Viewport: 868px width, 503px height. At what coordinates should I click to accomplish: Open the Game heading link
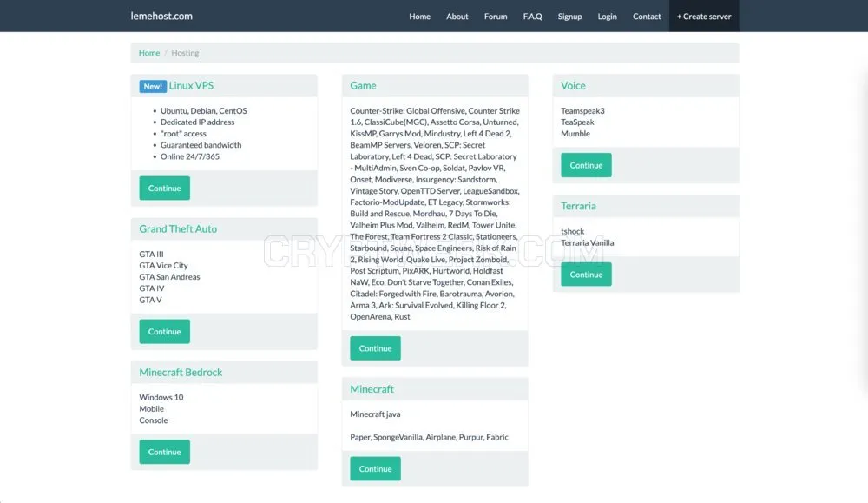pos(363,85)
